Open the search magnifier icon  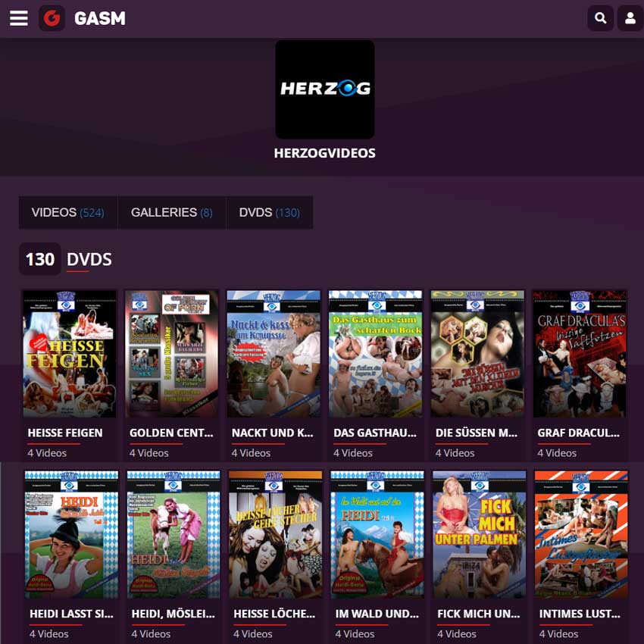[x=601, y=18]
